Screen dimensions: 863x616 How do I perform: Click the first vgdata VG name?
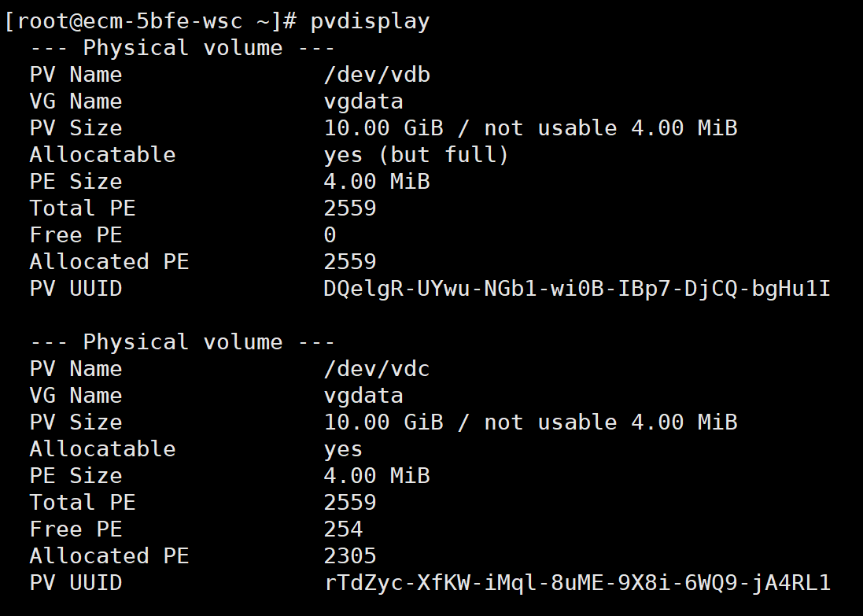coord(363,101)
